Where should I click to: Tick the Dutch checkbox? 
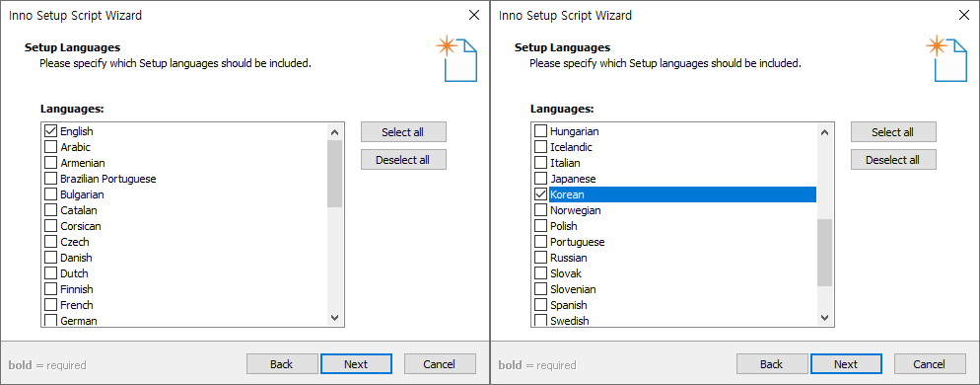coord(50,273)
